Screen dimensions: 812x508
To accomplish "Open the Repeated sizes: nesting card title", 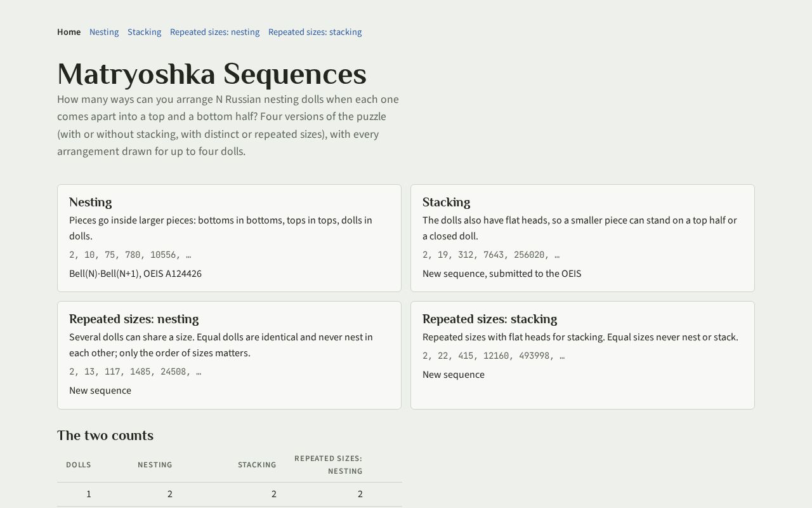I will [x=134, y=319].
